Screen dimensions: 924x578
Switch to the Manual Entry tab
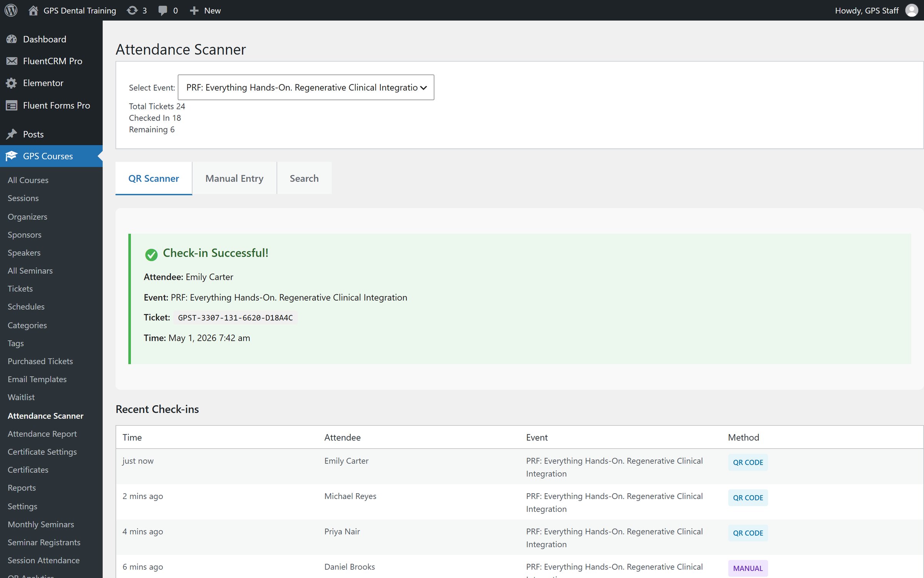tap(234, 178)
